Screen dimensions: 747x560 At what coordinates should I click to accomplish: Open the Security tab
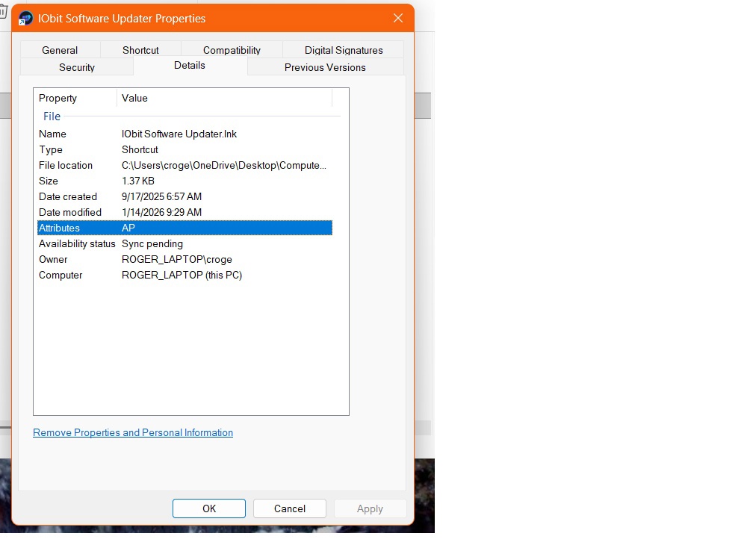click(76, 67)
